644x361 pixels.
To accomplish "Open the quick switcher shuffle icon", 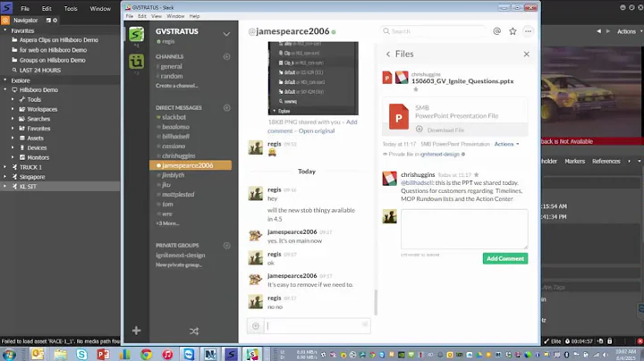I will [194, 331].
